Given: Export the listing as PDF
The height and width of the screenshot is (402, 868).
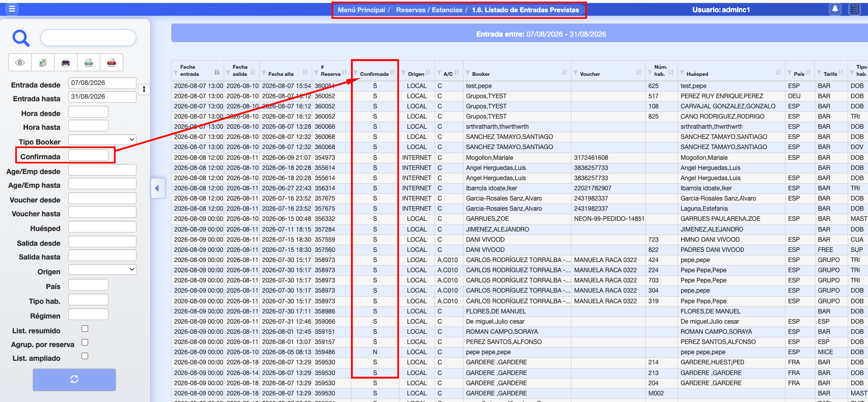Looking at the screenshot, I should [112, 63].
